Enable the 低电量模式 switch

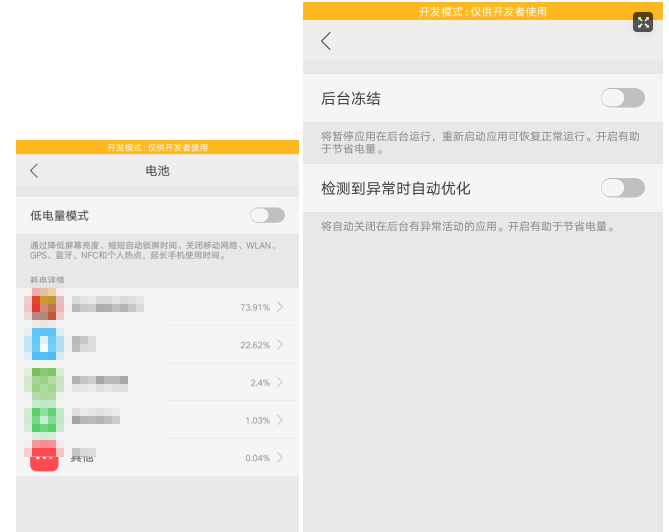tap(267, 215)
